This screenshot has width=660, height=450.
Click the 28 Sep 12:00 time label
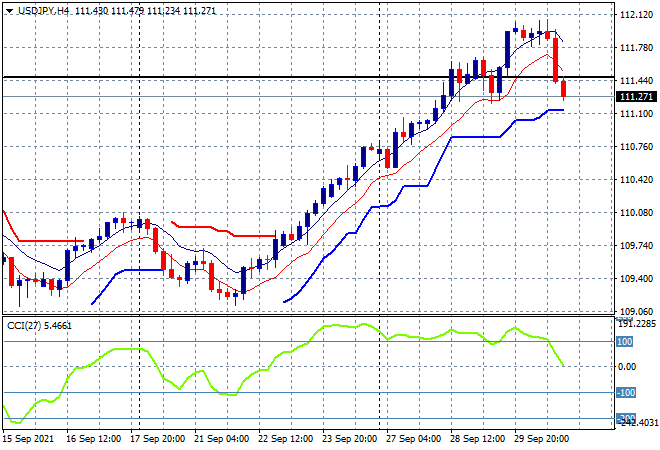click(477, 439)
